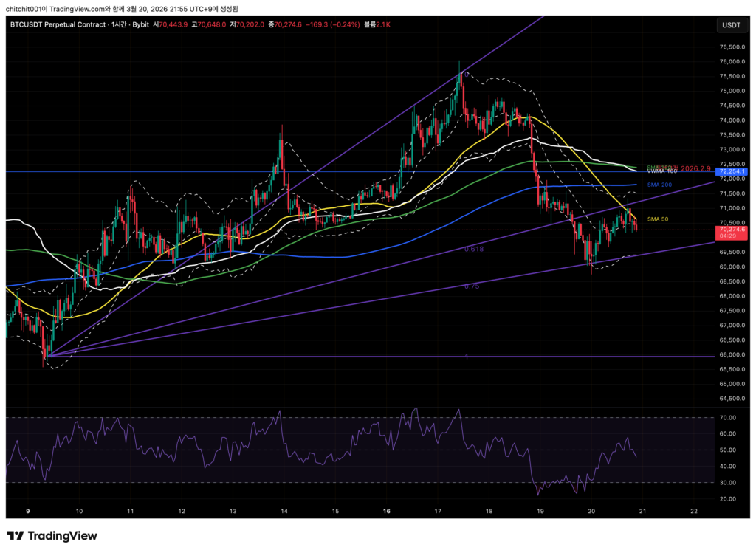Select the 0.75 Fibonacci level label
This screenshot has width=756, height=553.
pos(472,286)
